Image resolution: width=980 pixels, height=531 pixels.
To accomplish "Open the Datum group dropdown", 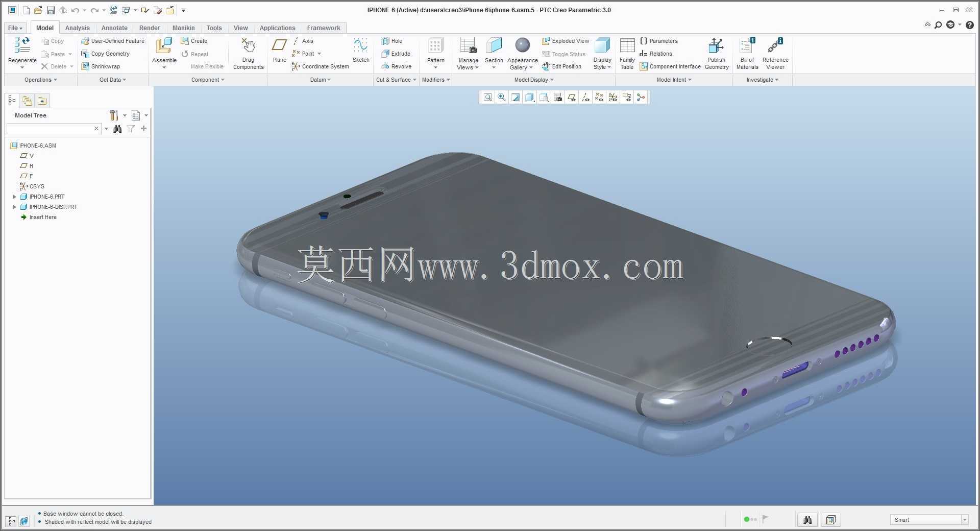I will point(321,80).
